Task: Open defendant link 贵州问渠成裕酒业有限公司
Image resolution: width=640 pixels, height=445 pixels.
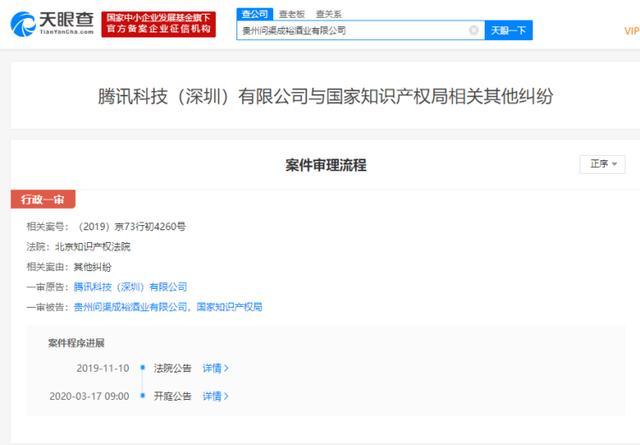Action: (x=130, y=307)
